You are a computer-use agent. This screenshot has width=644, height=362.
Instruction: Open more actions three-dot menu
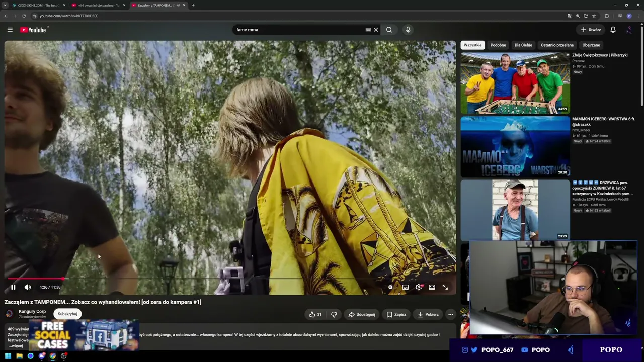click(451, 314)
